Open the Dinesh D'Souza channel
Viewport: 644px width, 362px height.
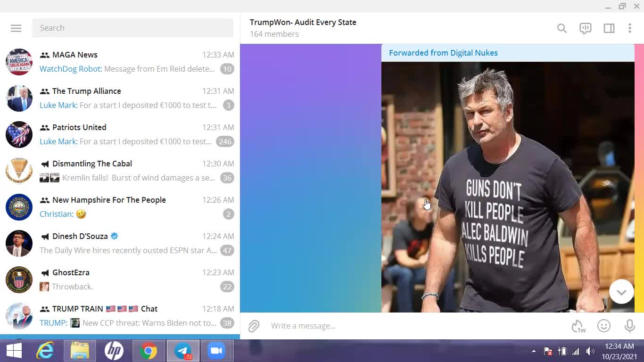click(x=120, y=243)
